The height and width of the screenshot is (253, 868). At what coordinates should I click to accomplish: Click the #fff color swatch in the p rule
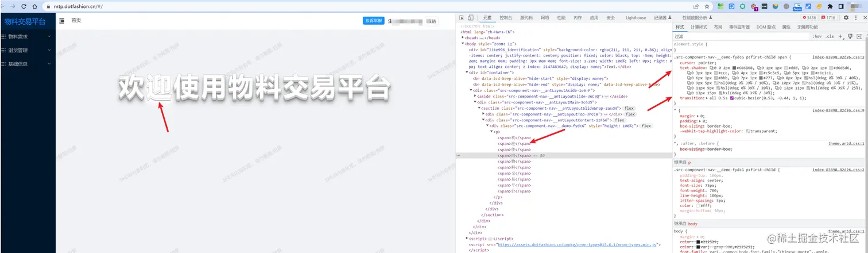699,205
